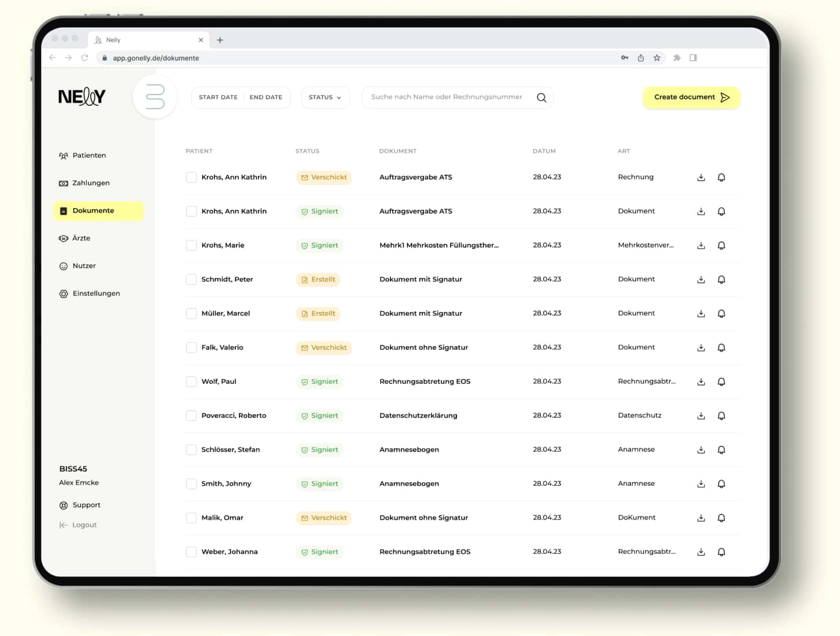Sort by Datum column header

coord(544,151)
